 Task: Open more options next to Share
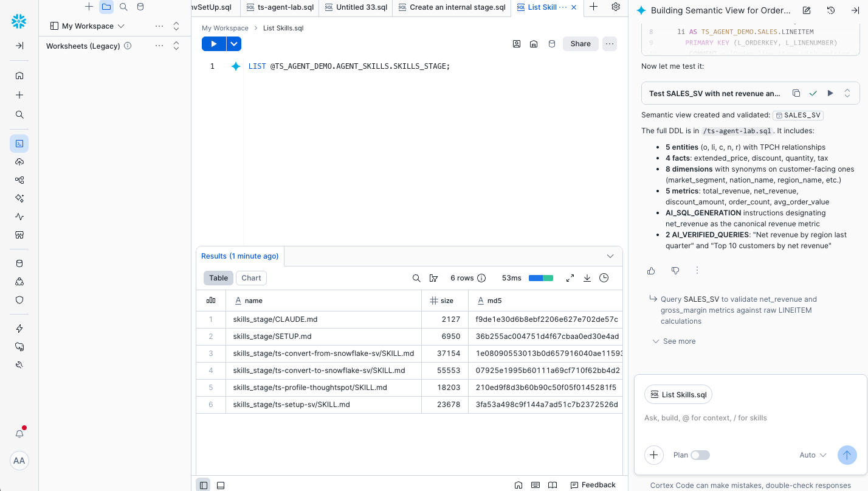point(610,44)
